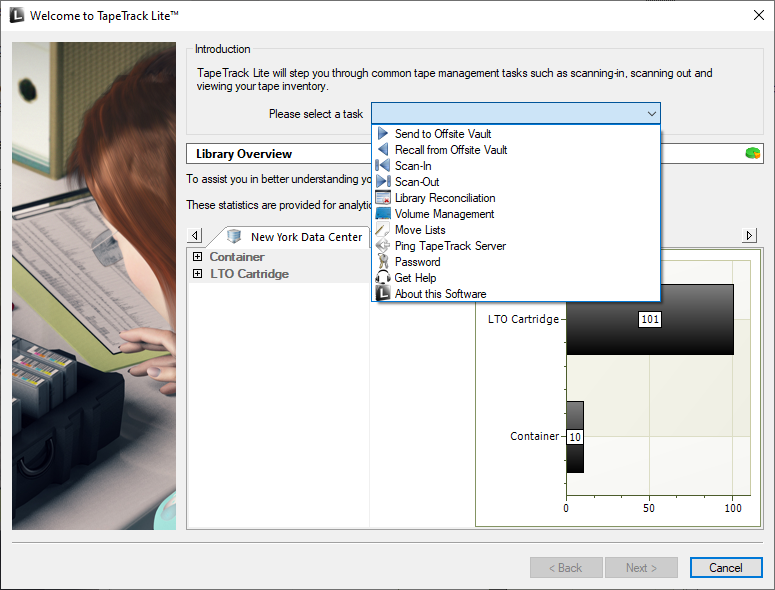Click the green pie chart icon in Library Overview

(x=753, y=154)
